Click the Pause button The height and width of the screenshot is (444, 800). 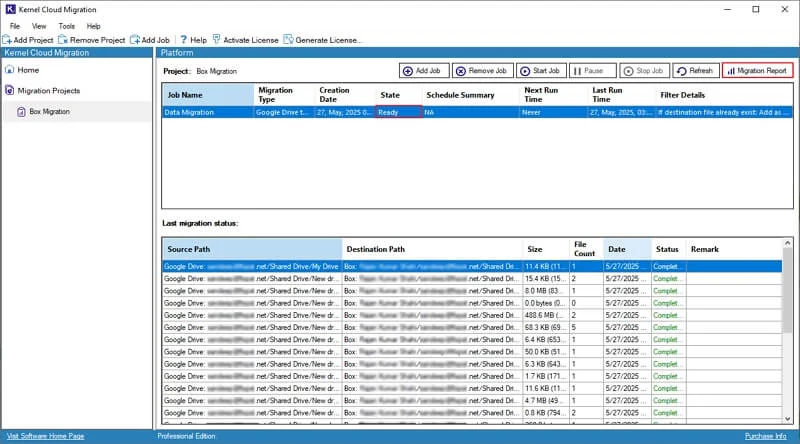pyautogui.click(x=593, y=70)
